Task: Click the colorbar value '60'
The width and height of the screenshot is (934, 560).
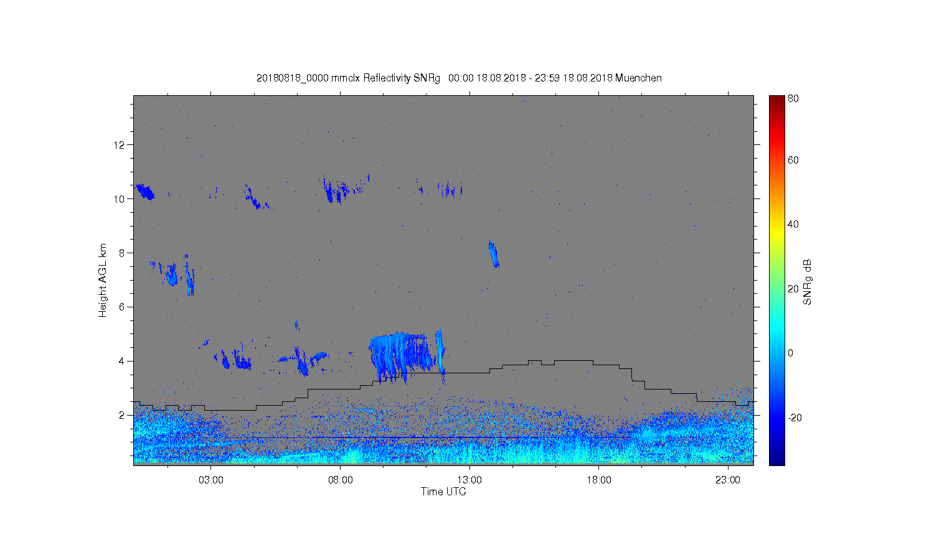Action: (793, 160)
